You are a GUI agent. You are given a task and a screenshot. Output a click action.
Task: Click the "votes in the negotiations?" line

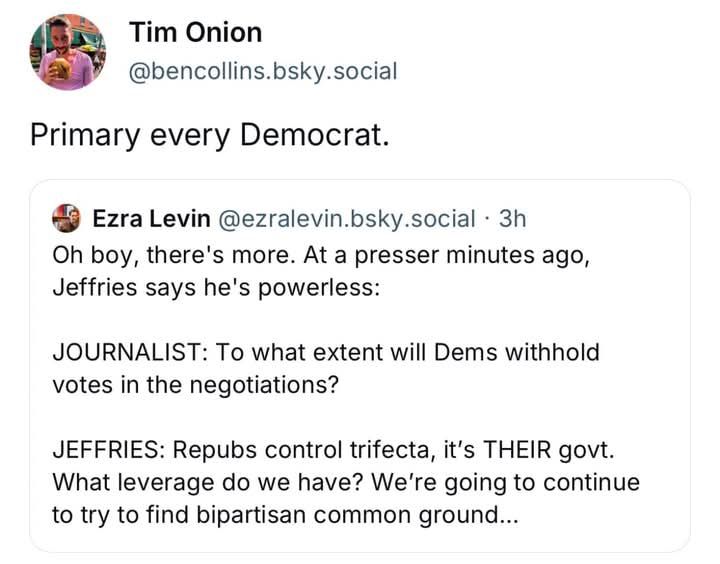195,385
